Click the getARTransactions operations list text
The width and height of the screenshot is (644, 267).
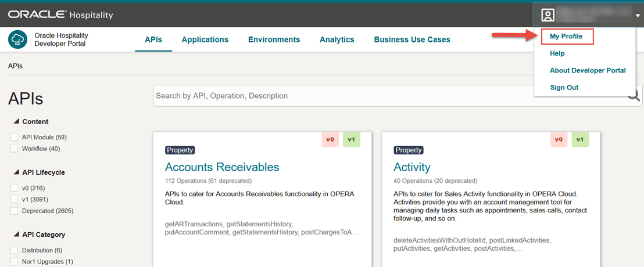click(x=262, y=229)
